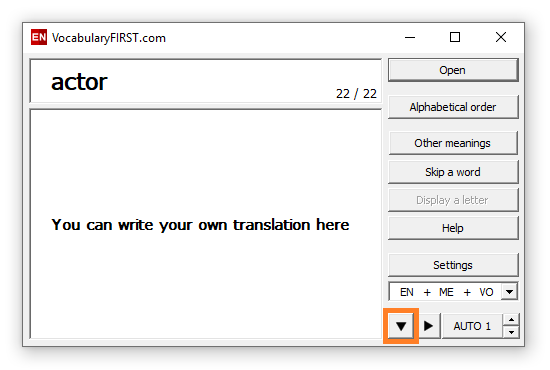Decrease AUTO value with the down spinner

(511, 332)
